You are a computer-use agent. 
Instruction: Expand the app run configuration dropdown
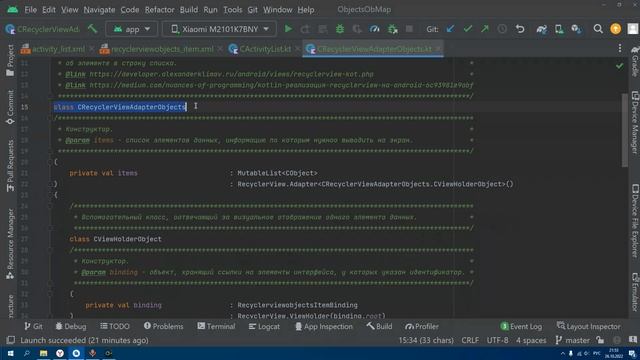click(x=131, y=29)
